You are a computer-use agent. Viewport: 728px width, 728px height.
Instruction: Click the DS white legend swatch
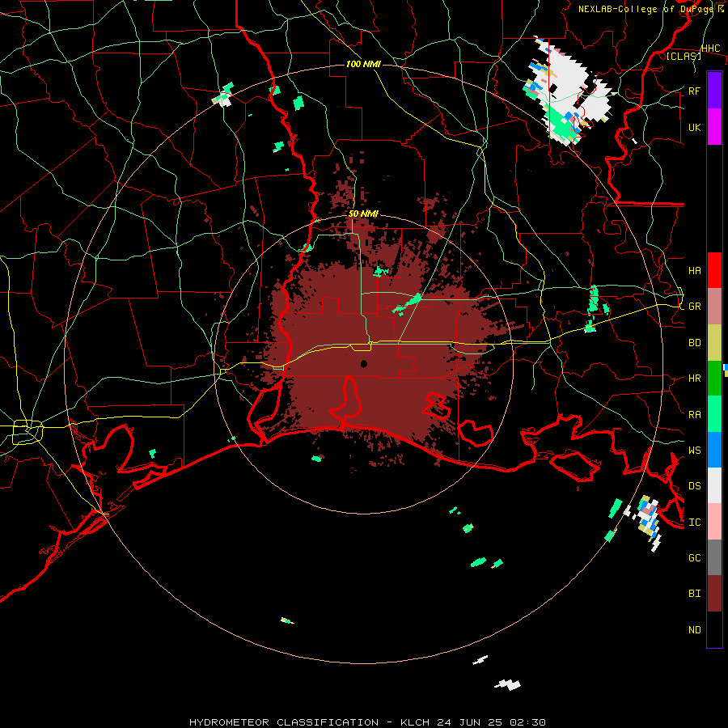click(x=714, y=485)
